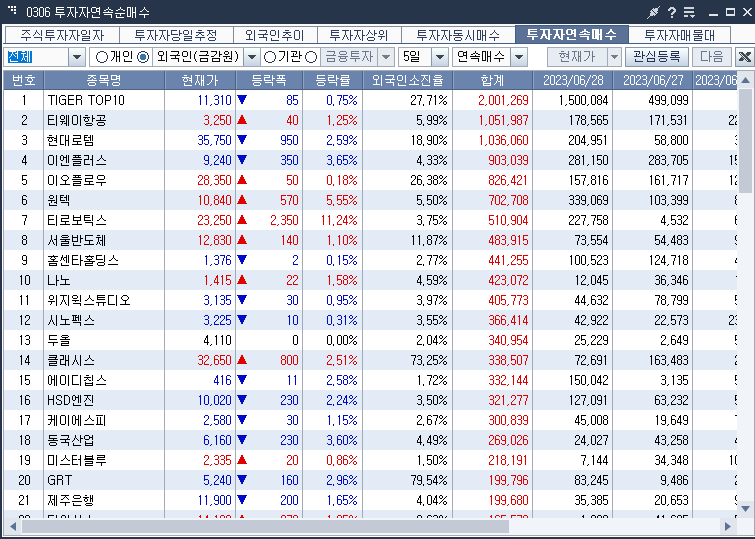Sort by 등락률 column header
Image resolution: width=755 pixels, height=539 pixels.
(333, 80)
